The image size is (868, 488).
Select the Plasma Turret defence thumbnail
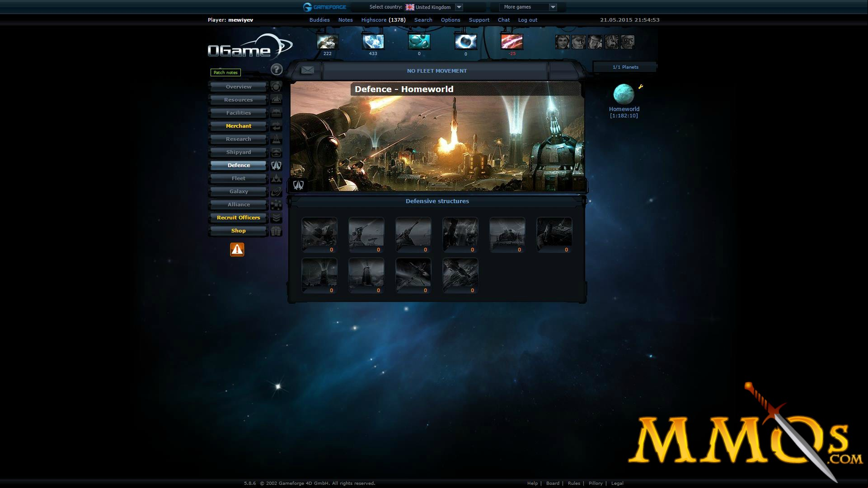click(554, 234)
